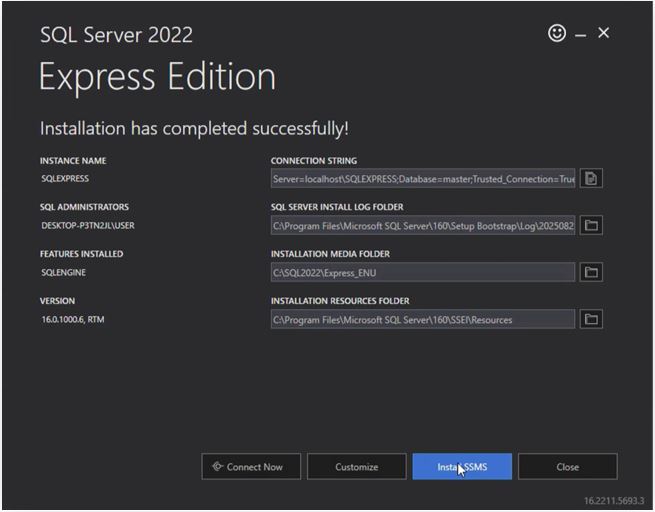Click the DESKTOP-P3TN2JL\USER administrator value
This screenshot has width=655, height=512.
87,226
